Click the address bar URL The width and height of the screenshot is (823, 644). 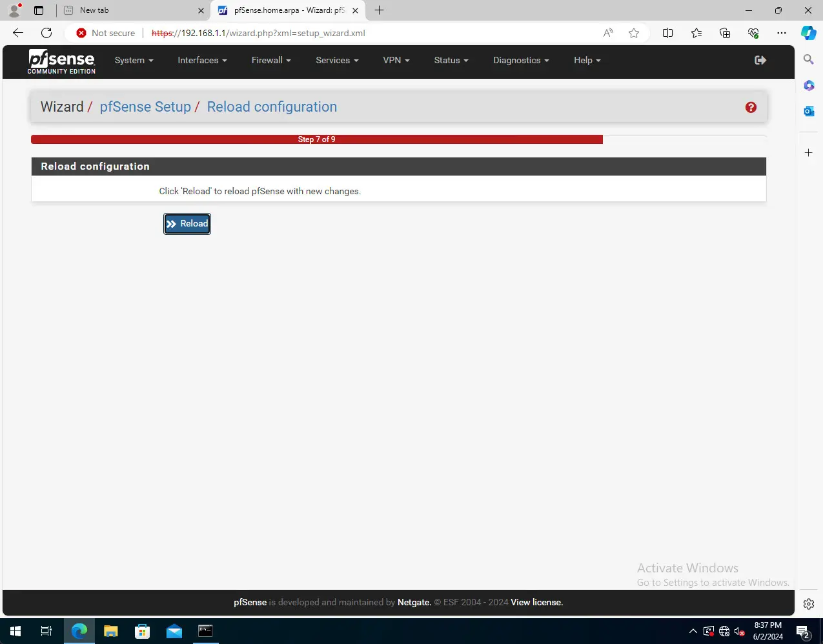258,33
